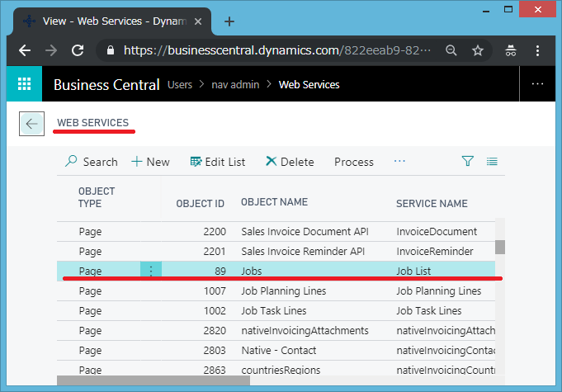Click object ID 89
The height and width of the screenshot is (392, 562).
(x=220, y=271)
